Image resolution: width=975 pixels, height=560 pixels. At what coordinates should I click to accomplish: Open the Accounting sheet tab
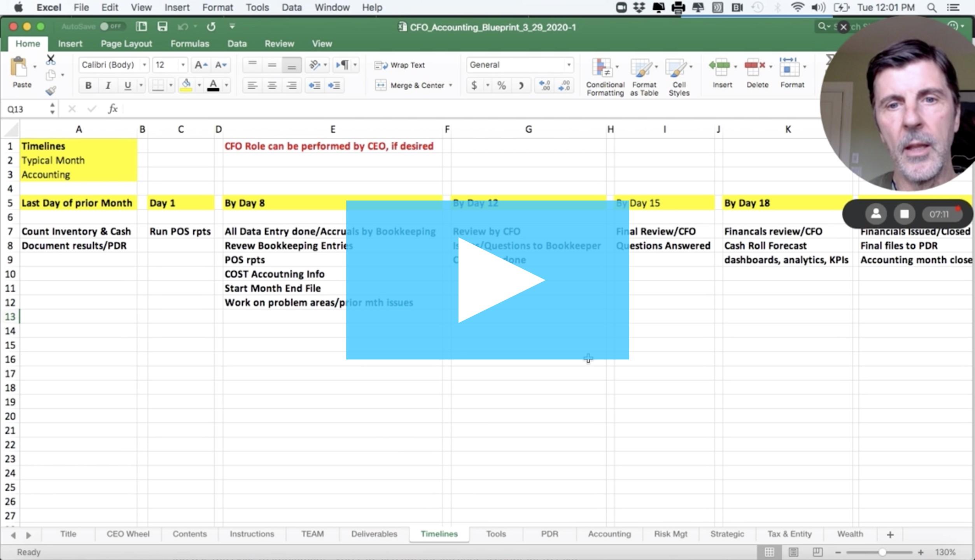(609, 534)
